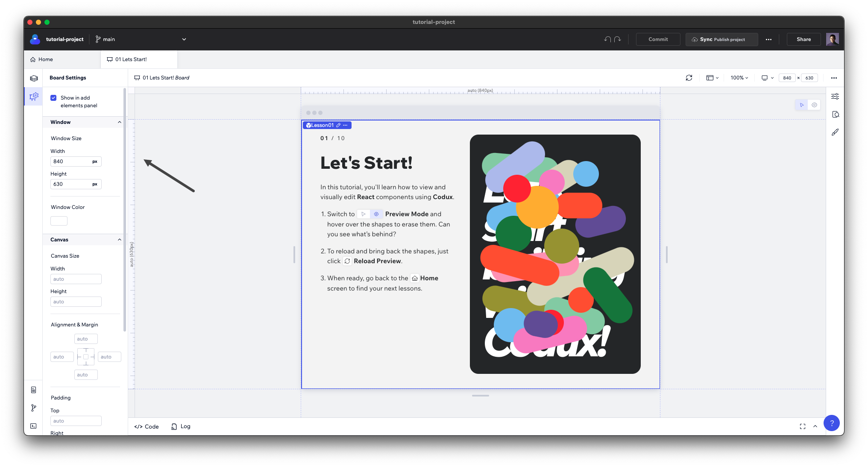Expand the bottom panel chevron
868x467 pixels.
click(x=815, y=426)
